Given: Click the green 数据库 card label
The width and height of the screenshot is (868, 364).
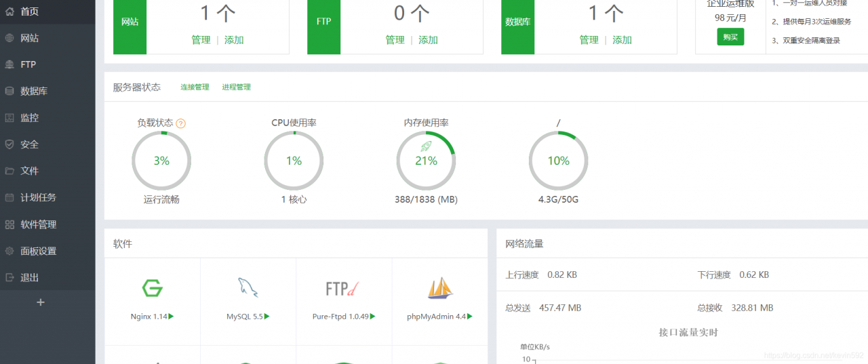Looking at the screenshot, I should tap(517, 22).
